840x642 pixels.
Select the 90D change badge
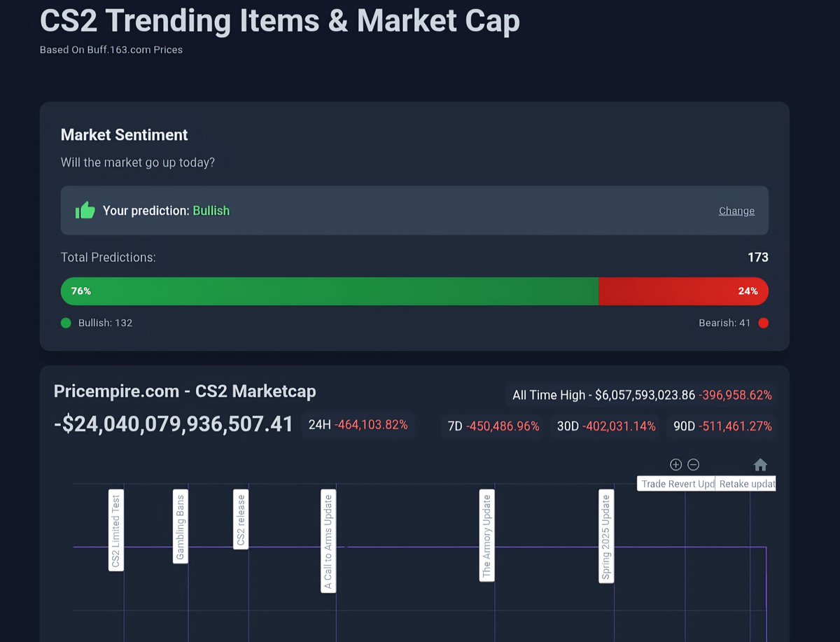[722, 426]
